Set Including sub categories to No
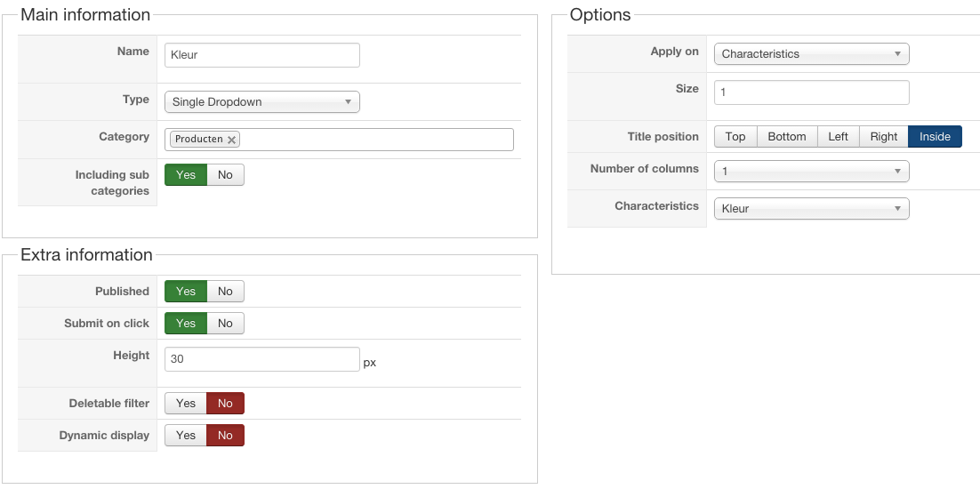The image size is (980, 489). click(225, 175)
